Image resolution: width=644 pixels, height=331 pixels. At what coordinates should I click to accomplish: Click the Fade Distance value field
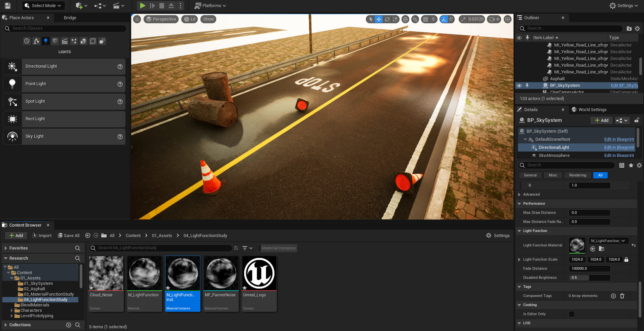[x=590, y=269]
